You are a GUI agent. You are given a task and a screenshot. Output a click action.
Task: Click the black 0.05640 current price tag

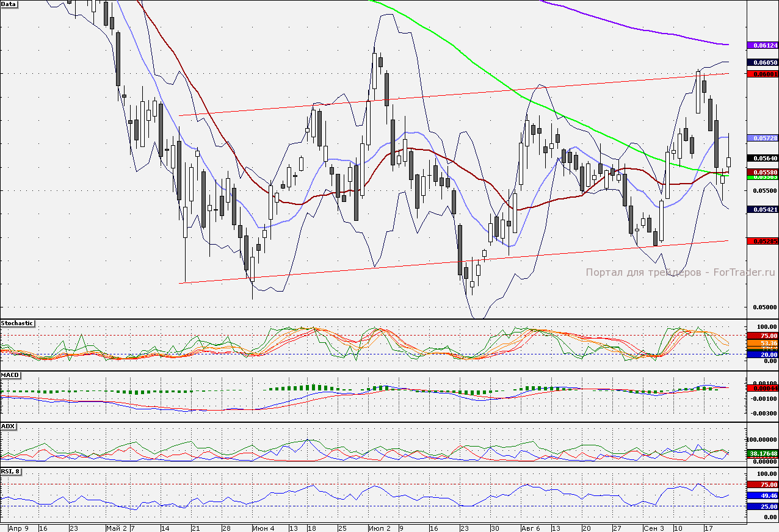pyautogui.click(x=762, y=158)
